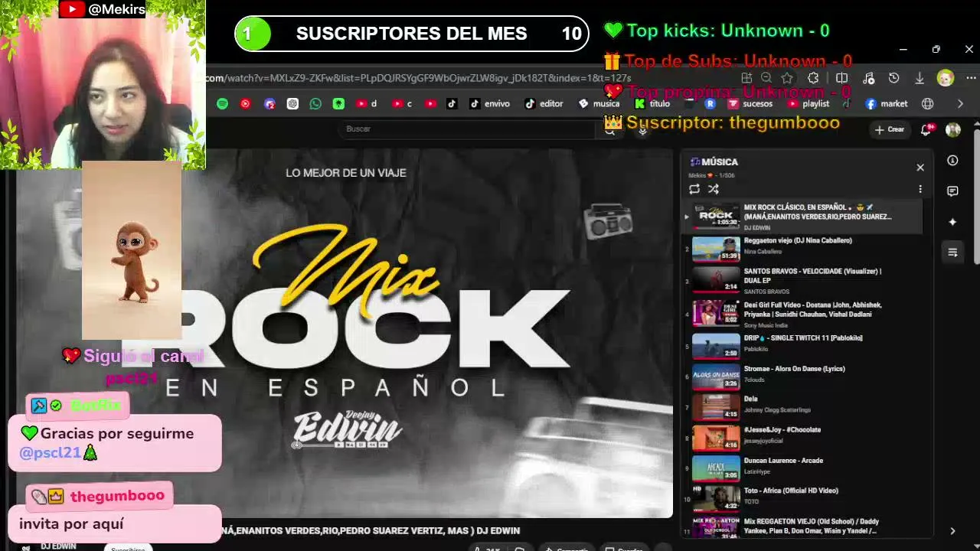Open the 'titulo' Kick bookmark

[652, 104]
